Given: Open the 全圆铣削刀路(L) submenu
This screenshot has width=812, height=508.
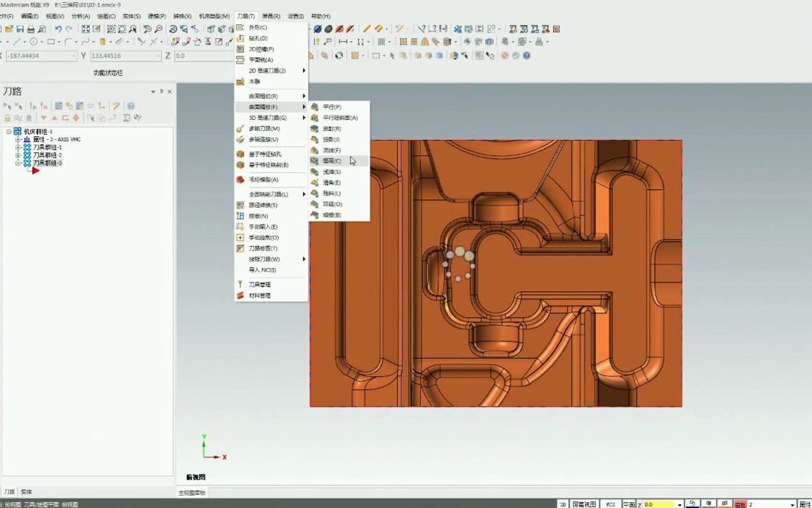Looking at the screenshot, I should 271,194.
